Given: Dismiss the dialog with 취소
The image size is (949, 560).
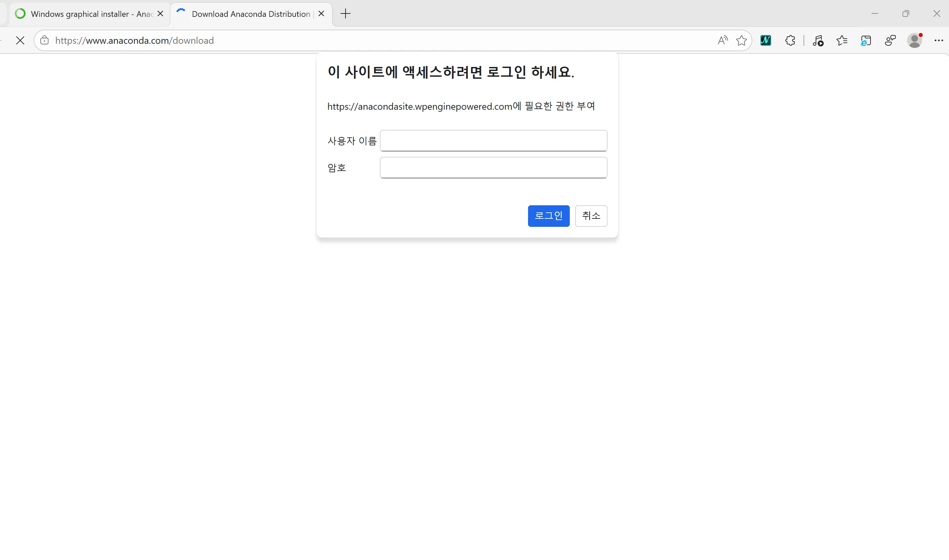Looking at the screenshot, I should pyautogui.click(x=591, y=216).
